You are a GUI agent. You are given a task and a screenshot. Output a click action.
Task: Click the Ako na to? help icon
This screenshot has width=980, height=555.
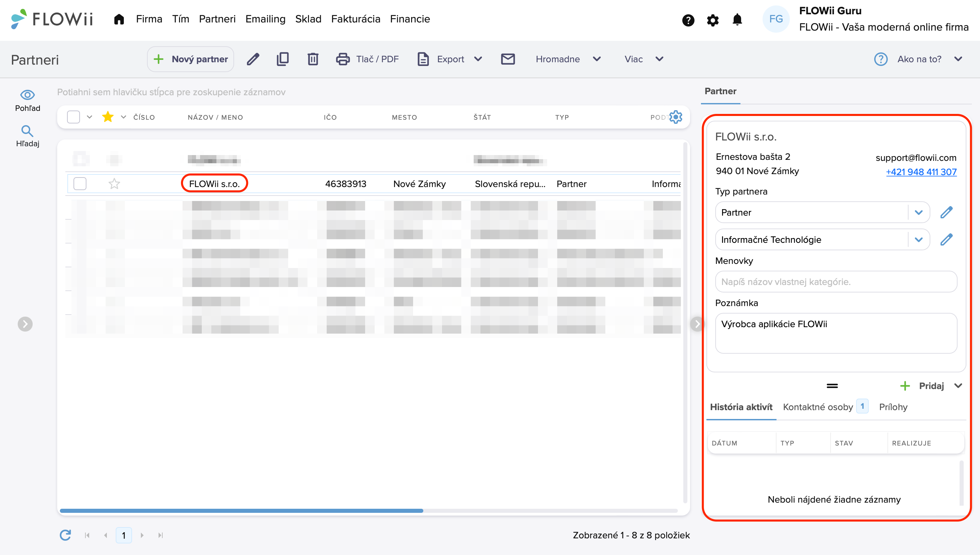[x=881, y=59]
